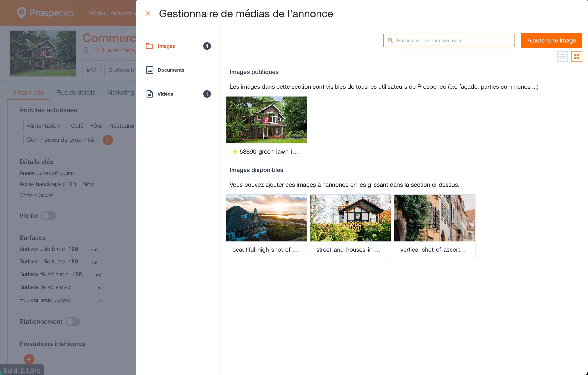Click the Build: 2.1.31e version label
Screen dimensions: 588x375
pos(22,370)
